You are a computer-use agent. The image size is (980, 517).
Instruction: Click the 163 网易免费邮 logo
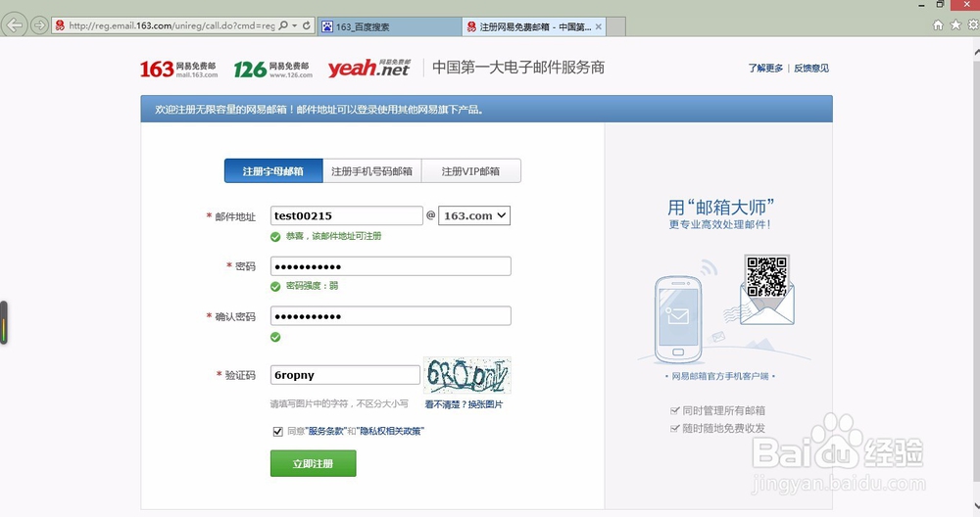point(178,69)
